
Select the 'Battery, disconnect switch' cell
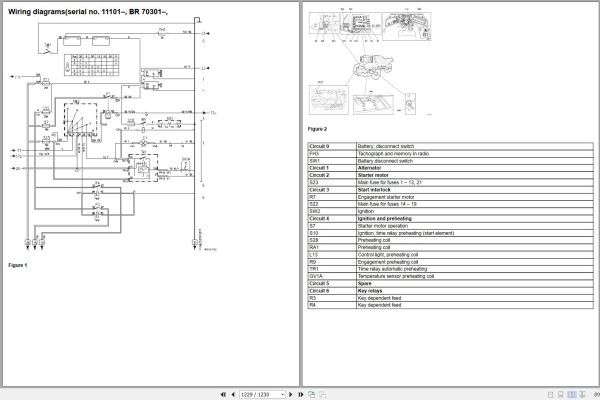point(474,146)
